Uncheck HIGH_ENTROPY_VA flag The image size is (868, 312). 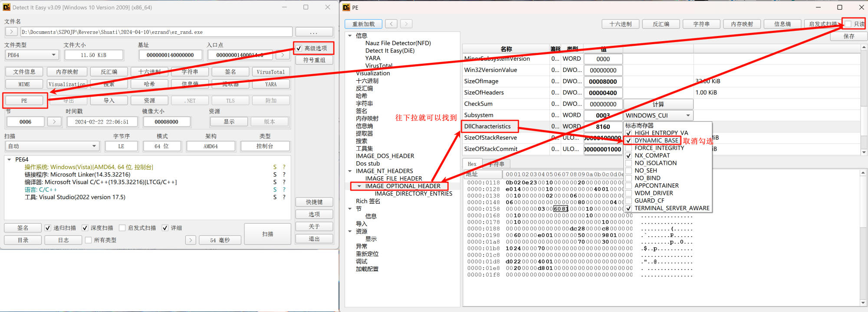[628, 133]
